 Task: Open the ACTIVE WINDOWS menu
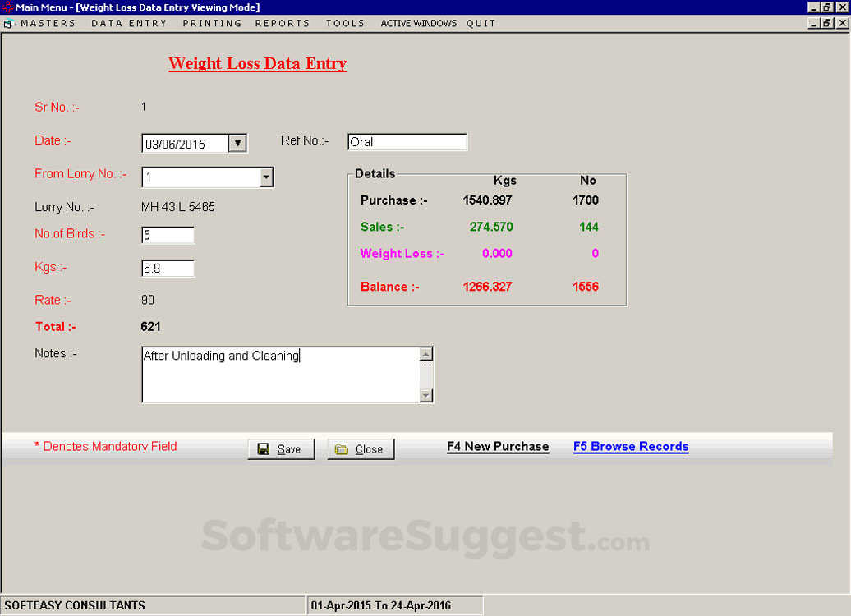tap(418, 23)
